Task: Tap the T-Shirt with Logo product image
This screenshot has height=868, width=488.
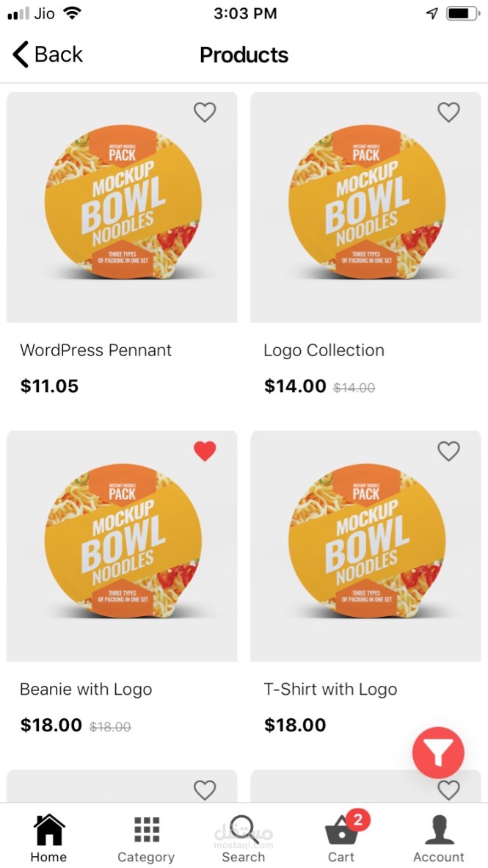Action: [x=365, y=546]
